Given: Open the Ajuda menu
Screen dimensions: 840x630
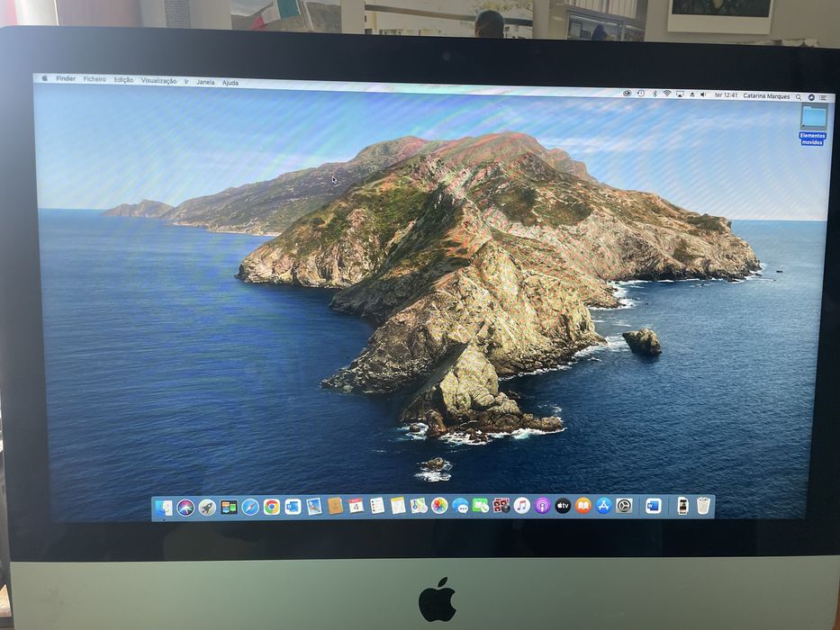Looking at the screenshot, I should pos(230,83).
